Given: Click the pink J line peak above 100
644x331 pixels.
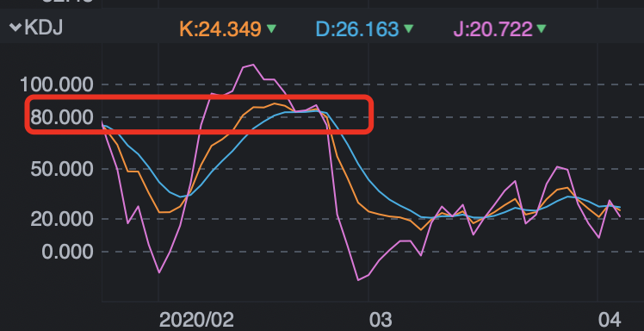Looking at the screenshot, I should coord(252,65).
